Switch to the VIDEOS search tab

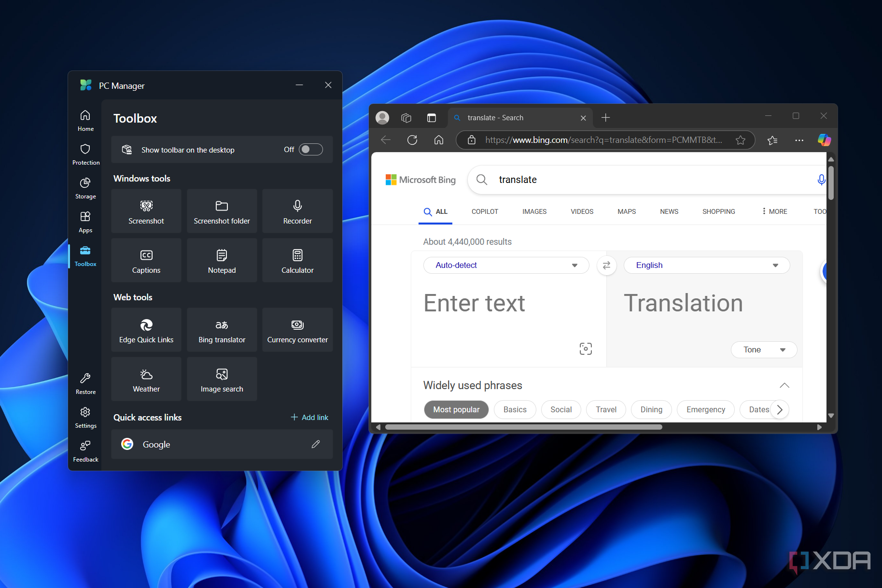pos(582,211)
